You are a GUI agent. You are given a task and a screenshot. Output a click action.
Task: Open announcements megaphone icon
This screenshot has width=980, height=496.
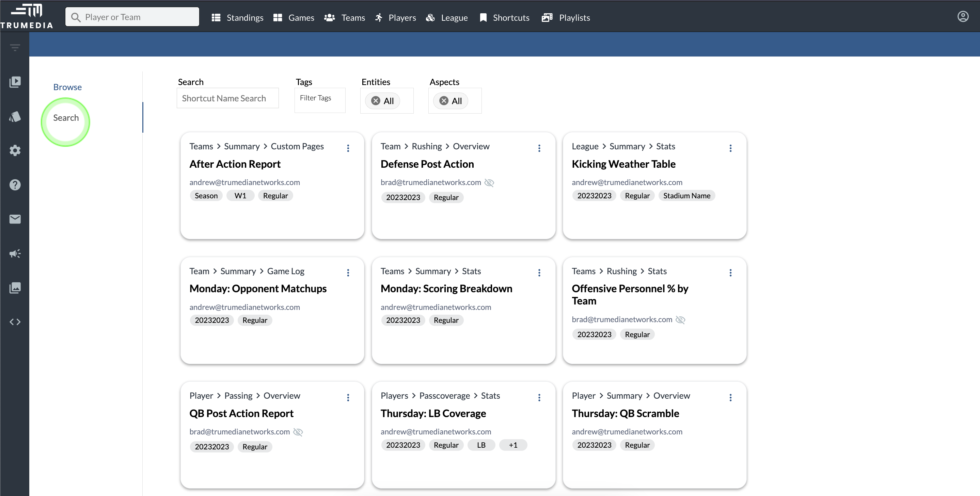15,253
